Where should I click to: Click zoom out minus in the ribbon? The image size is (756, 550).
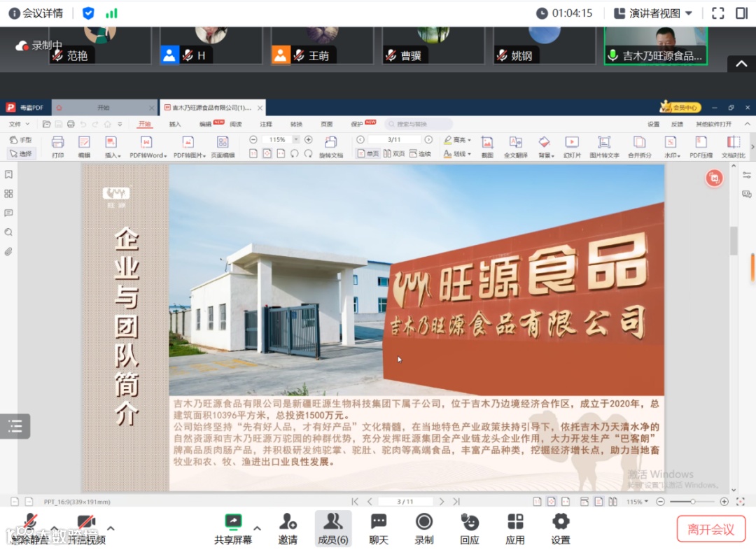click(253, 139)
